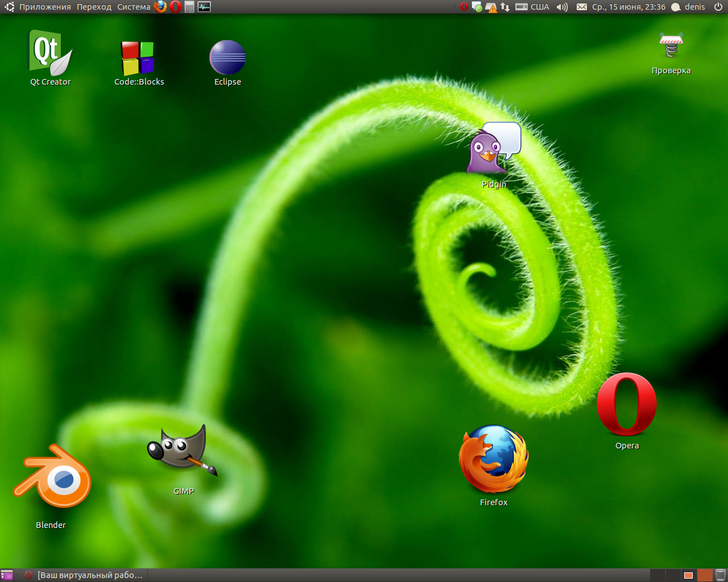Open the Opera desktop shortcut
The height and width of the screenshot is (582, 728).
tap(627, 405)
